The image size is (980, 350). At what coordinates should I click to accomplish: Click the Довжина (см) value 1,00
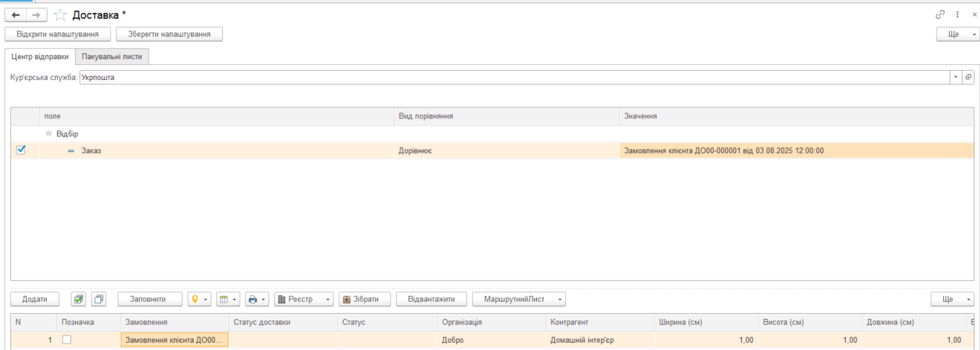tap(914, 340)
